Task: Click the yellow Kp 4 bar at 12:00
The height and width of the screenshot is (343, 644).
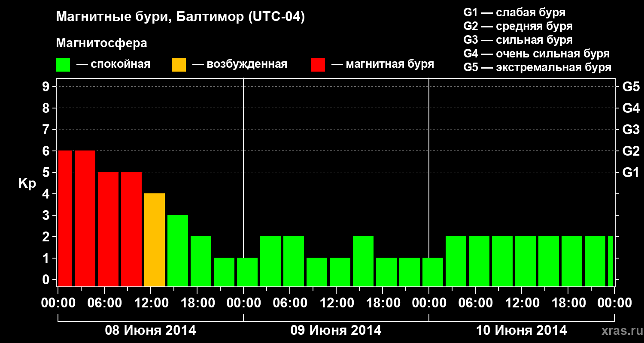Action: 155,240
